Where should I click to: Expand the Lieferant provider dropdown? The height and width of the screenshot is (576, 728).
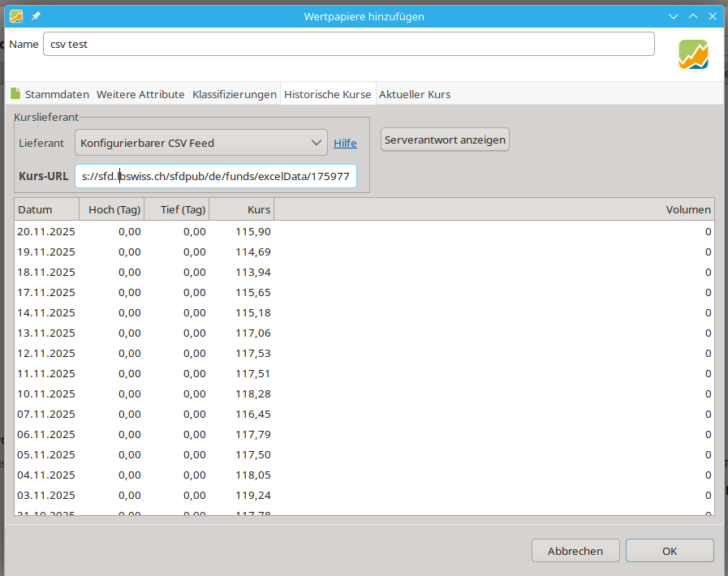201,143
